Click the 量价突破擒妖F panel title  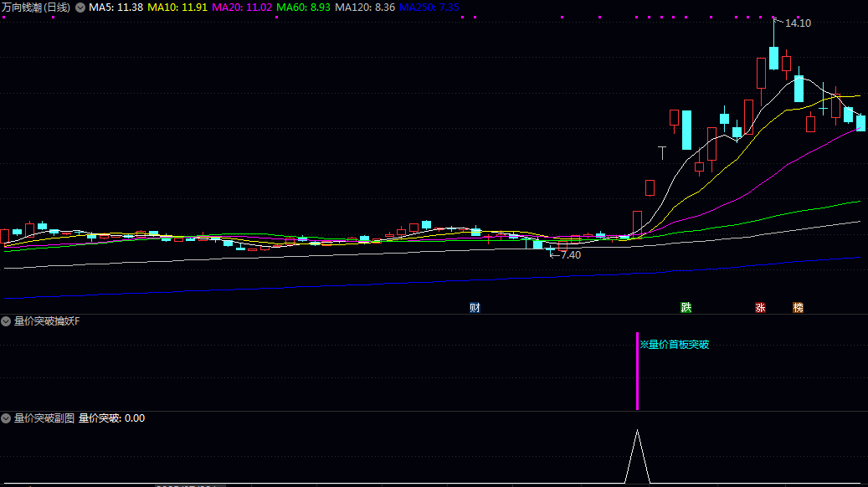pyautogui.click(x=47, y=321)
